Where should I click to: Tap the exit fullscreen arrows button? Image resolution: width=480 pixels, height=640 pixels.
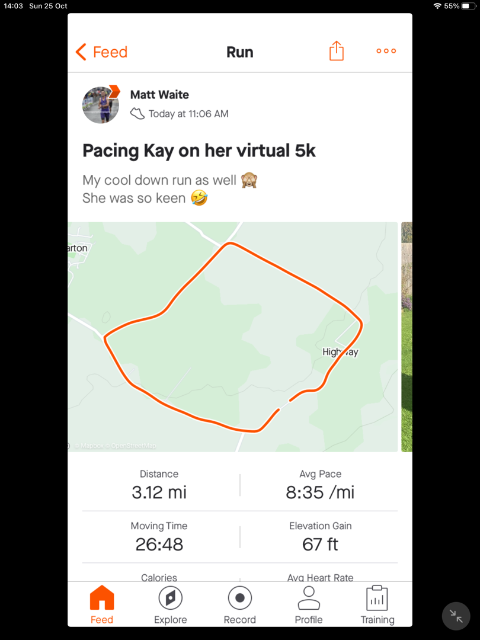[456, 616]
